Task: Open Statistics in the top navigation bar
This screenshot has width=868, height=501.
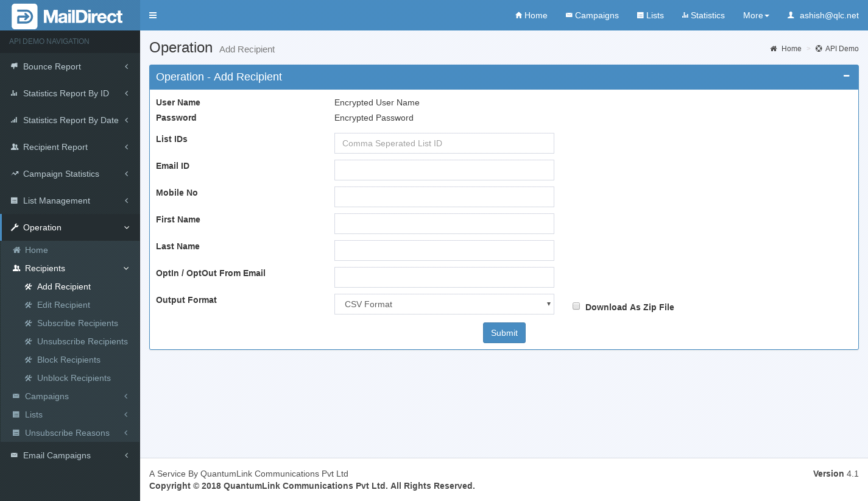Action: 703,15
